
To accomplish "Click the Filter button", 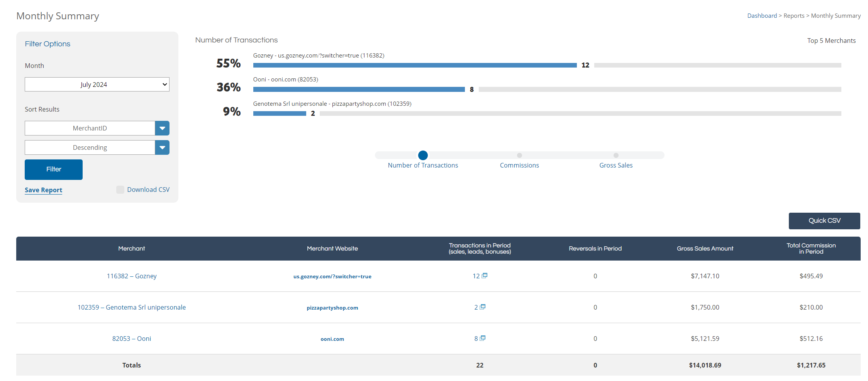I will [54, 169].
